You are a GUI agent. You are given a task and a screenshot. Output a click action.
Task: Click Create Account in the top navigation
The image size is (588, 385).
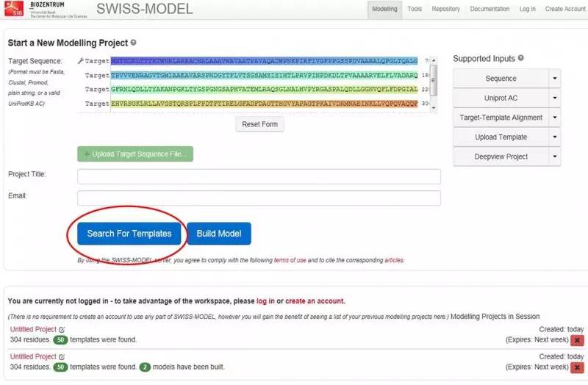(565, 9)
